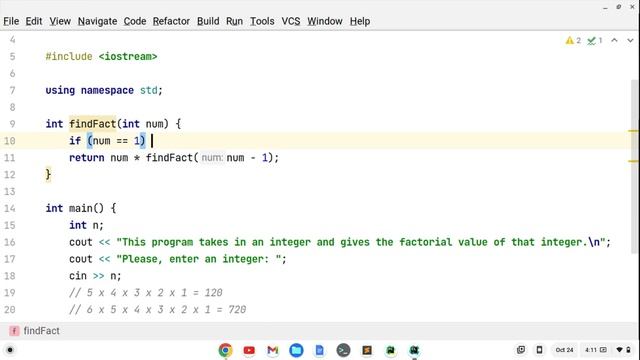Open Sublime Text from the shelf
Image resolution: width=640 pixels, height=360 pixels.
pos(367,350)
